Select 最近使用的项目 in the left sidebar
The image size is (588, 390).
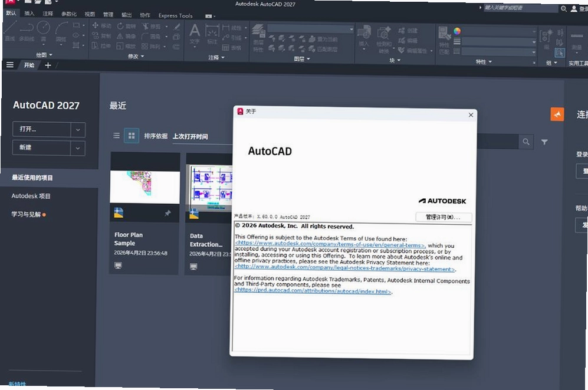(x=50, y=178)
